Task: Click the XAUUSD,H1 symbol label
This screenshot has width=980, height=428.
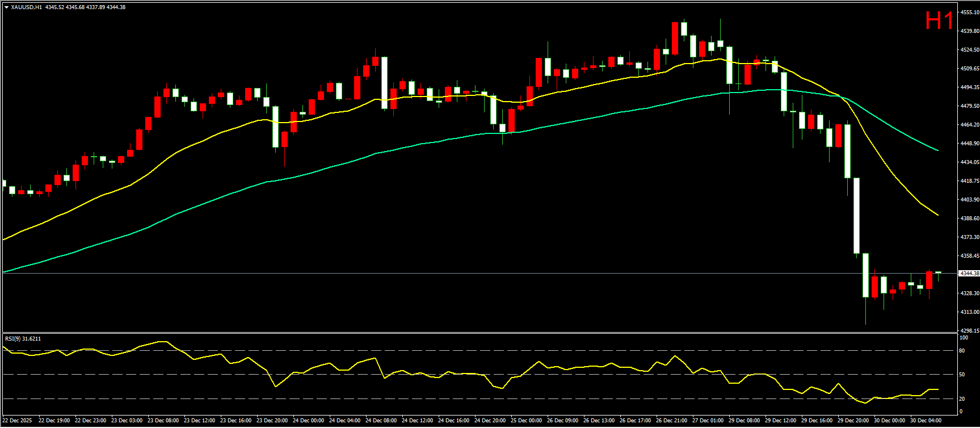Action: tap(27, 7)
